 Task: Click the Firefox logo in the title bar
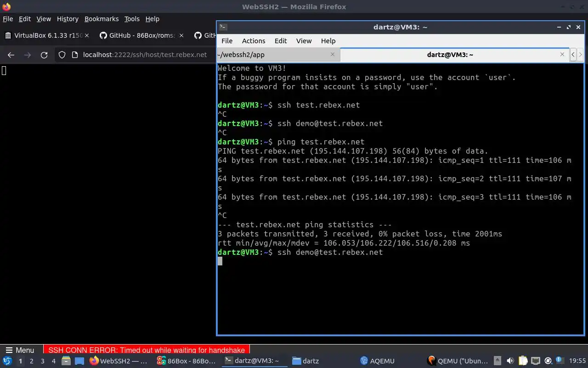[x=6, y=6]
